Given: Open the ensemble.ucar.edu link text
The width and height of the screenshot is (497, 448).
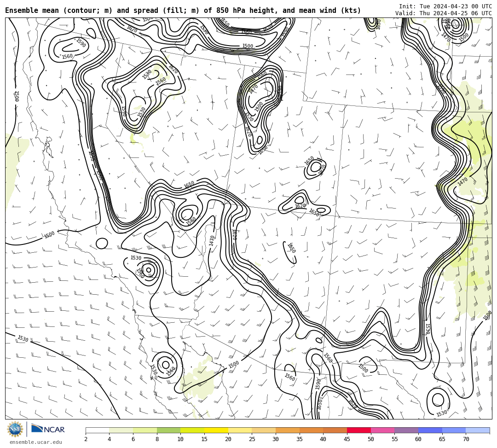Looking at the screenshot, I should (x=35, y=442).
